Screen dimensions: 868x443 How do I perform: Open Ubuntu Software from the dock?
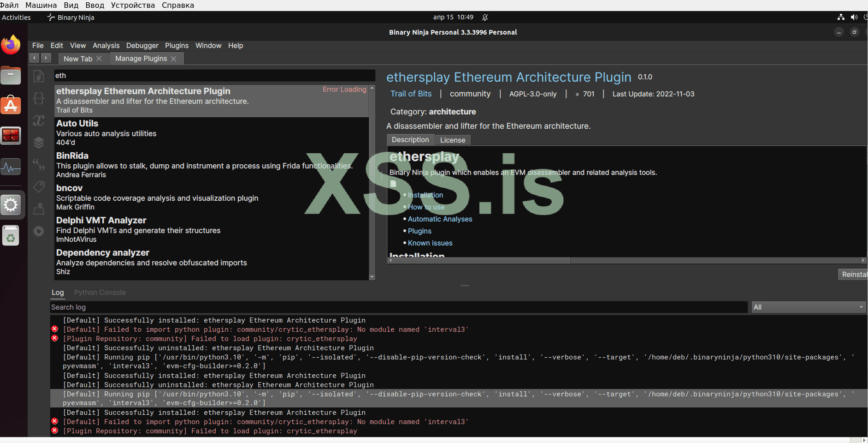[11, 105]
